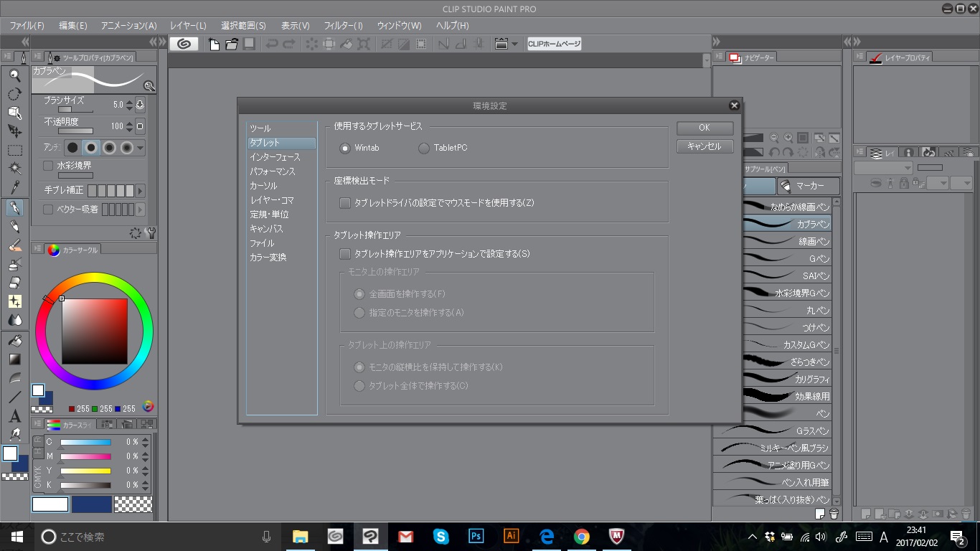This screenshot has height=551, width=980.
Task: Open the blend mode dropdown in layer panel
Action: (882, 168)
